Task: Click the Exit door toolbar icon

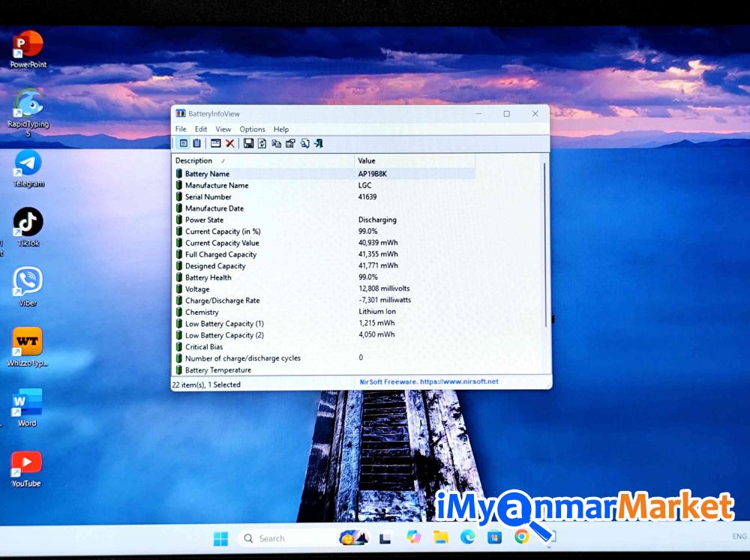Action: tap(318, 143)
